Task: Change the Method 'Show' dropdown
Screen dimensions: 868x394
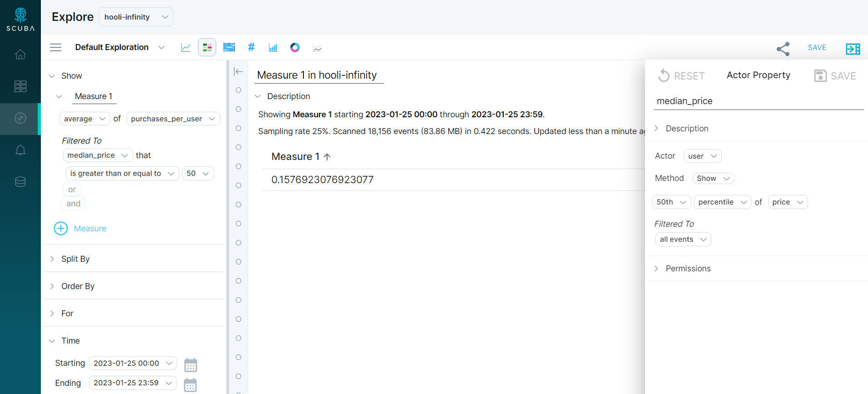Action: click(x=713, y=178)
